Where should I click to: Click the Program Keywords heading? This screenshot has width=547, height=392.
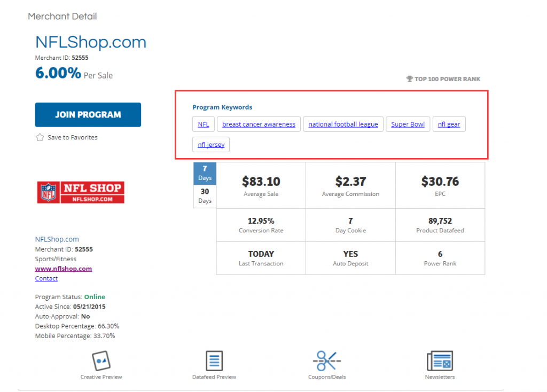(222, 107)
